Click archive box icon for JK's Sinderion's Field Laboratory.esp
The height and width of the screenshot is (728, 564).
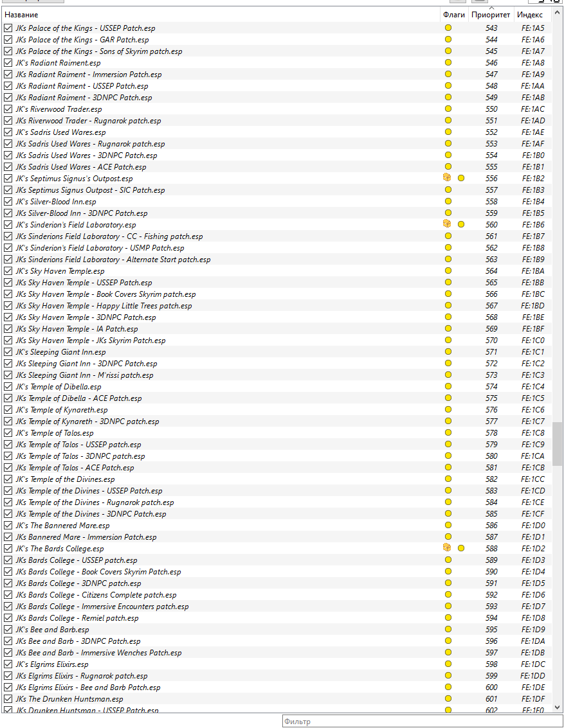click(x=447, y=224)
